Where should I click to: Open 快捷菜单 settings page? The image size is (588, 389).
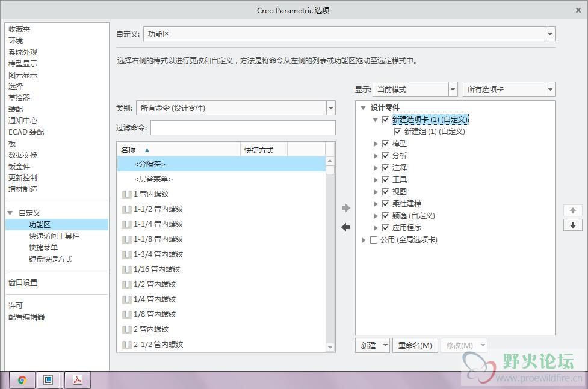pos(43,247)
